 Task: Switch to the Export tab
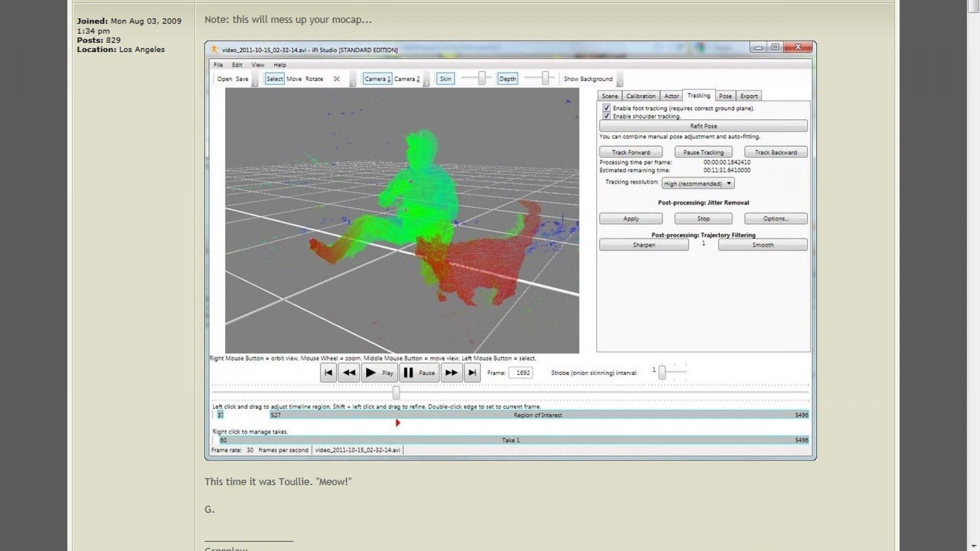pos(749,96)
